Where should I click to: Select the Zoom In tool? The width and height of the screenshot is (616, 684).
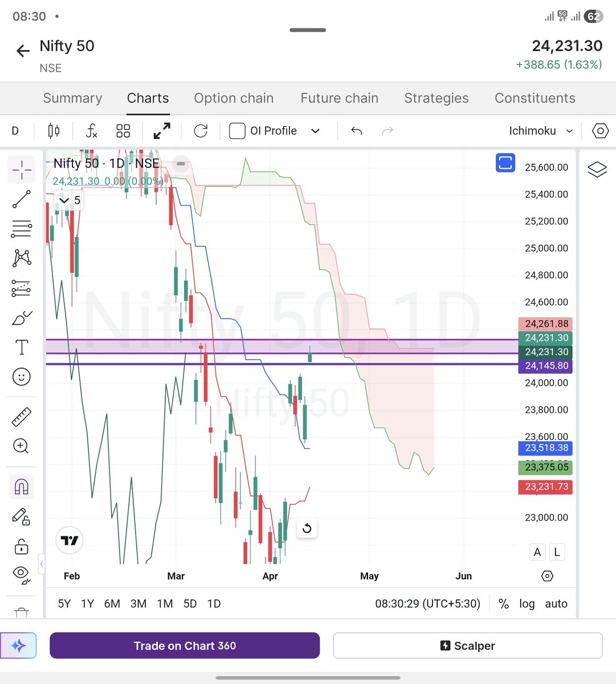(21, 446)
